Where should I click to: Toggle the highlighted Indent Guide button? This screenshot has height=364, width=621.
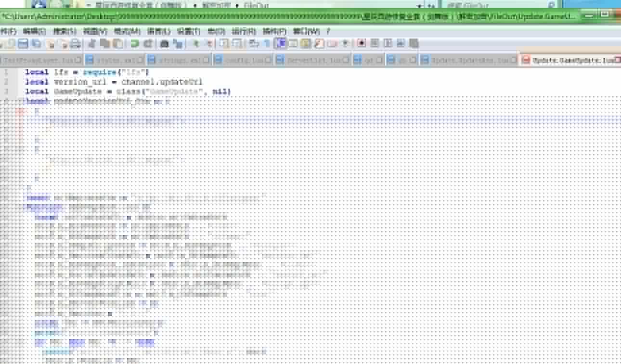[281, 44]
